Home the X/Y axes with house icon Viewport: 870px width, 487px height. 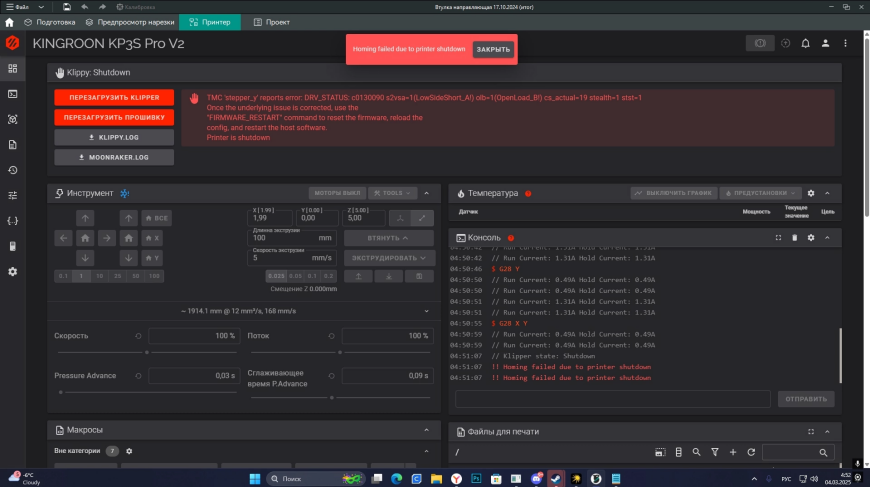(85, 238)
